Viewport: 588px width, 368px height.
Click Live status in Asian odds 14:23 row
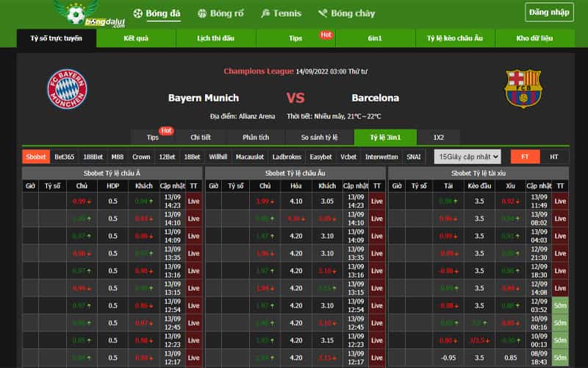(194, 201)
